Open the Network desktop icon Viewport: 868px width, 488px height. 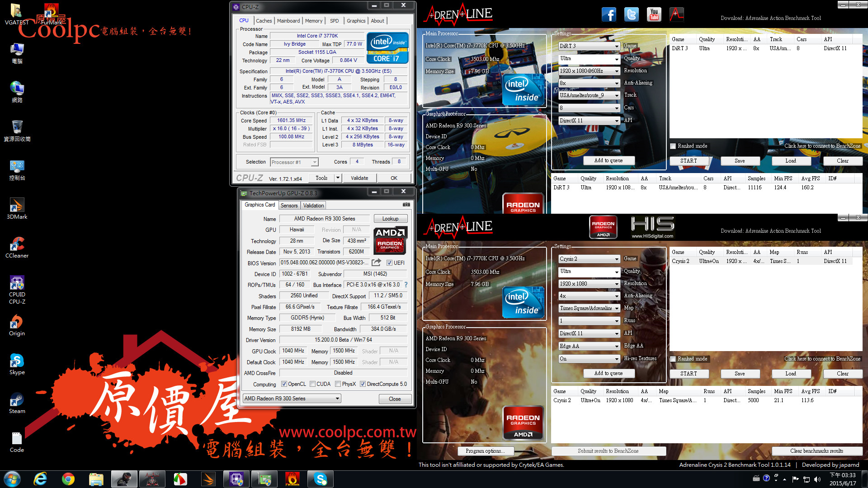(17, 92)
